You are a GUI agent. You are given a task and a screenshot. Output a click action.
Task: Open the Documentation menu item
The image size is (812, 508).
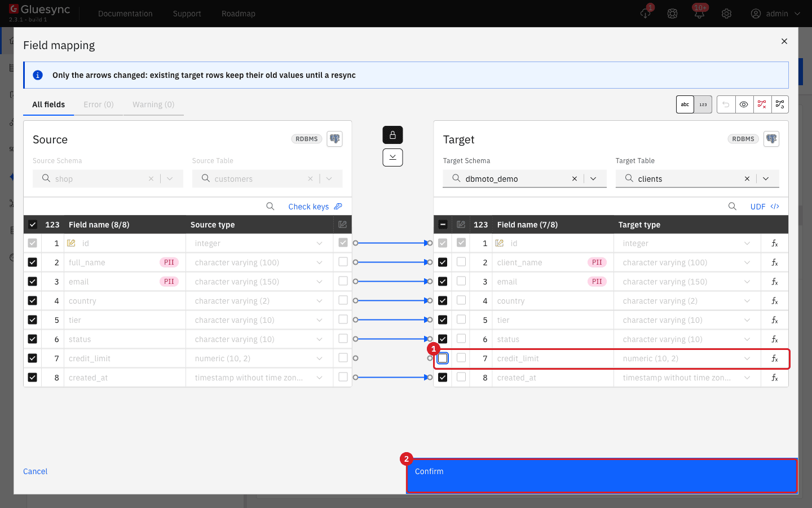click(x=125, y=14)
